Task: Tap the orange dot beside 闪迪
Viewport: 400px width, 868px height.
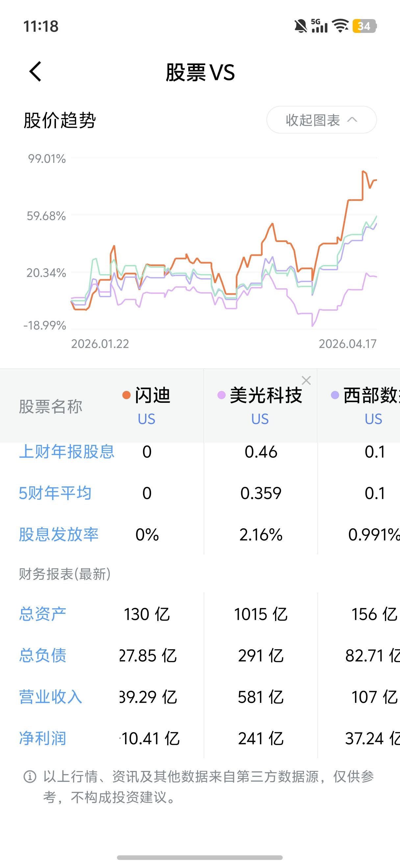Action: [x=126, y=395]
